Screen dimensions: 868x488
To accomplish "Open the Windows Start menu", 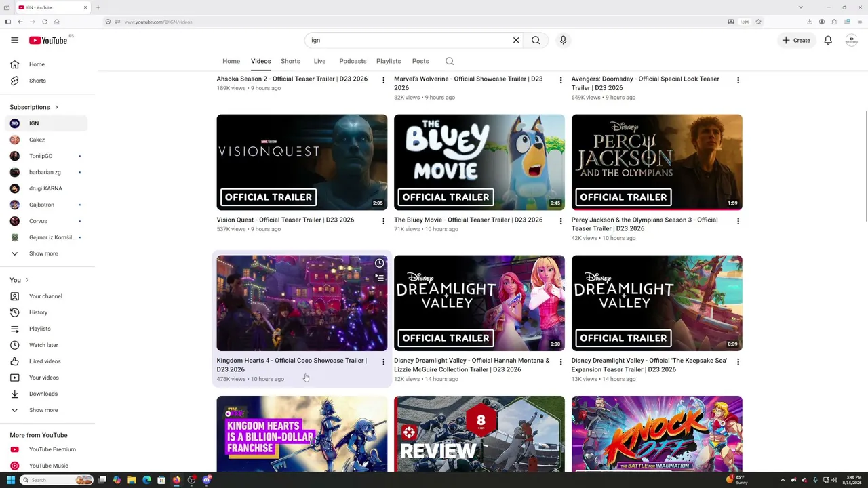I will coord(10,480).
